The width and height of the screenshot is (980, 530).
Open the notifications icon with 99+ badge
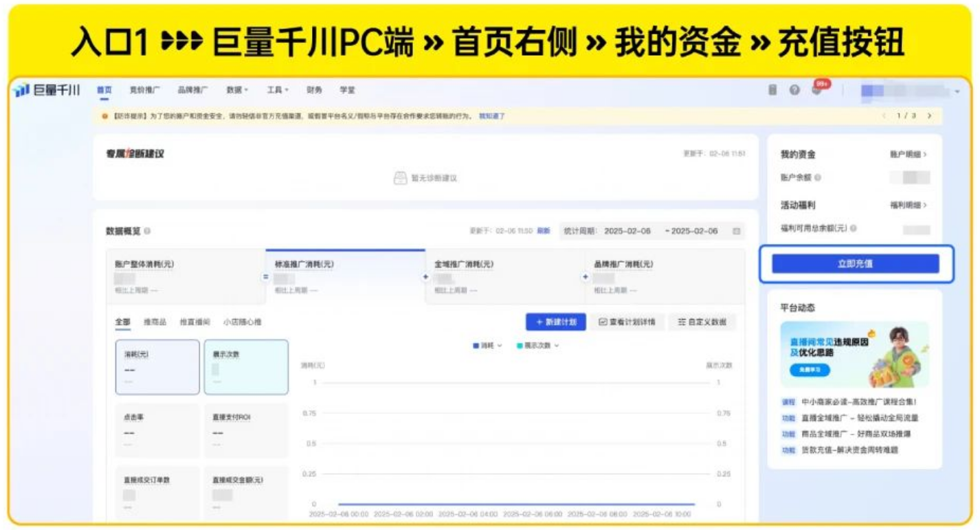pyautogui.click(x=817, y=89)
